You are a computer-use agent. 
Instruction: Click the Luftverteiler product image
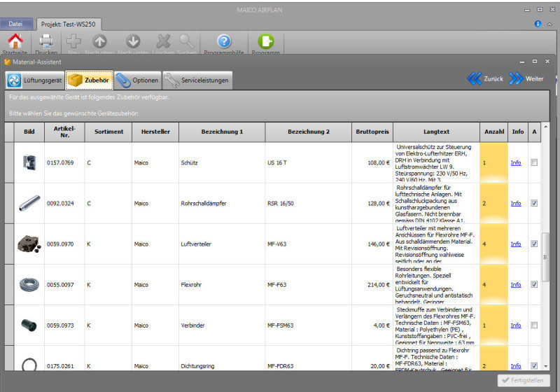pyautogui.click(x=29, y=244)
